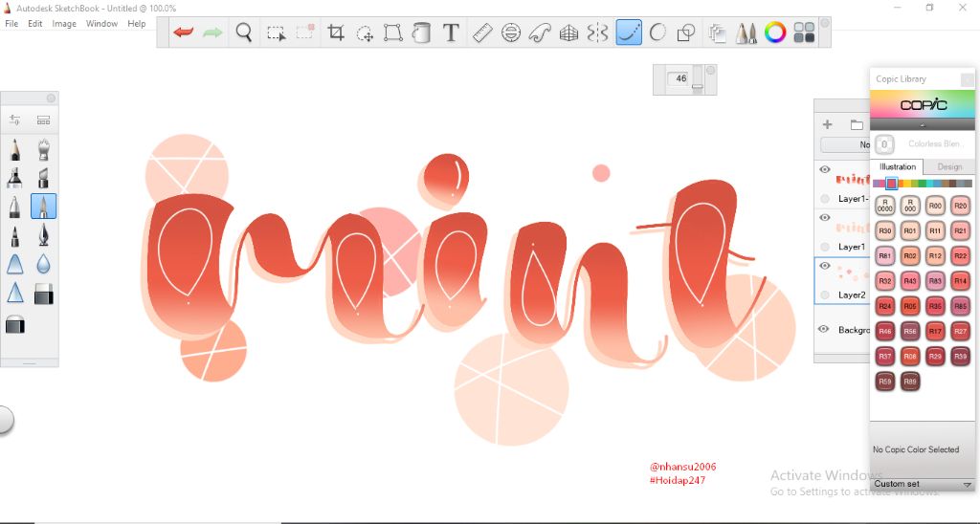
Task: Open the Layer Editor from the toolbar
Action: [718, 33]
